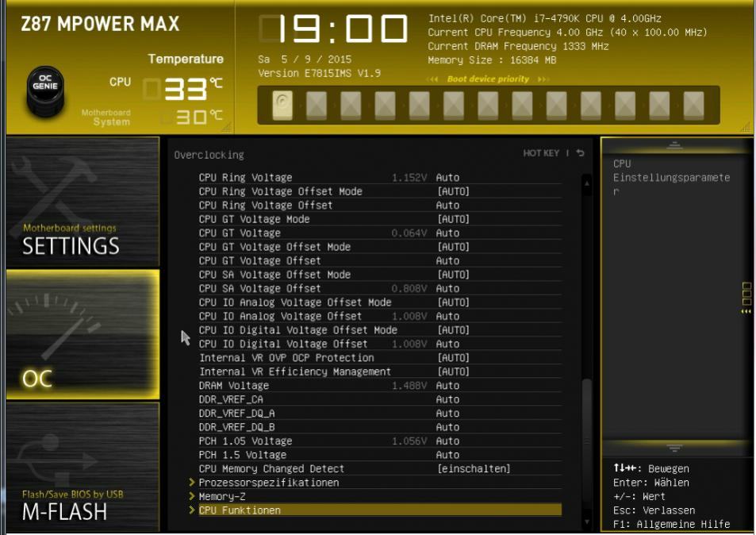Select the DDR_VREF_CA Auto field
Screen dimensions: 756x535
tap(447, 399)
